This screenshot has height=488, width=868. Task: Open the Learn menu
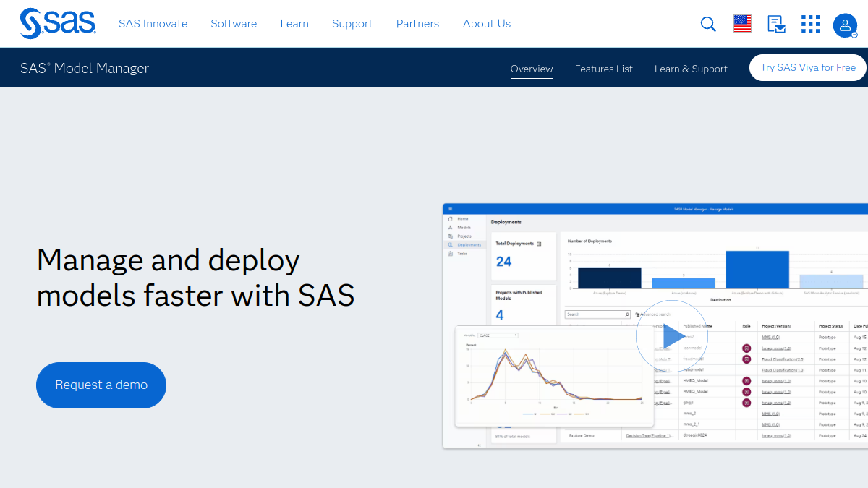click(294, 24)
